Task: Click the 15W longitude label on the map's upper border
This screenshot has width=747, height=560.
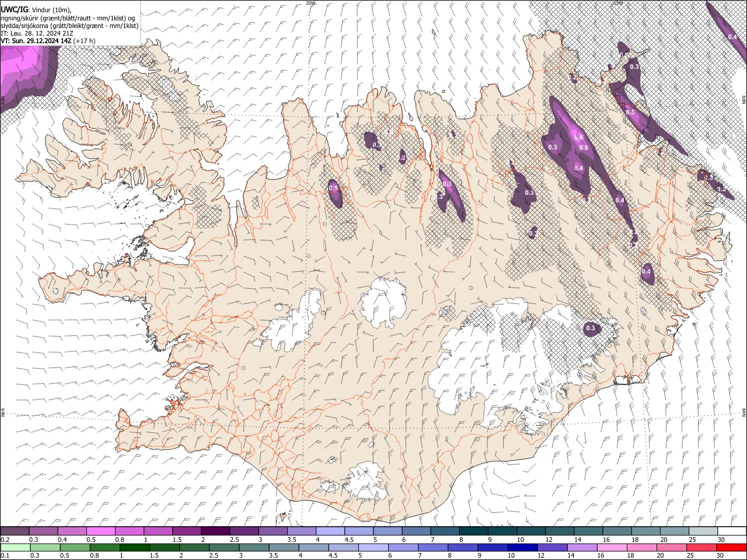Action: click(618, 3)
